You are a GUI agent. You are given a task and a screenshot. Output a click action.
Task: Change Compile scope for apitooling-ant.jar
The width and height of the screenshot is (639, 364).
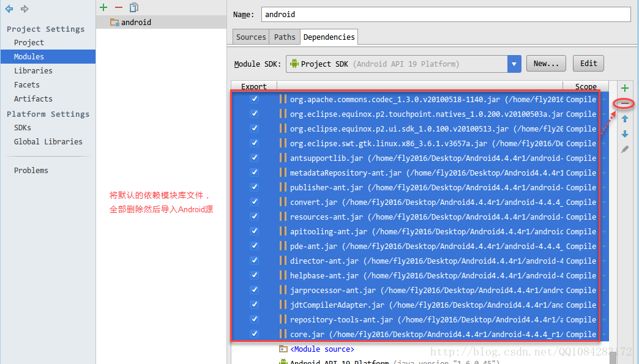[x=581, y=231]
